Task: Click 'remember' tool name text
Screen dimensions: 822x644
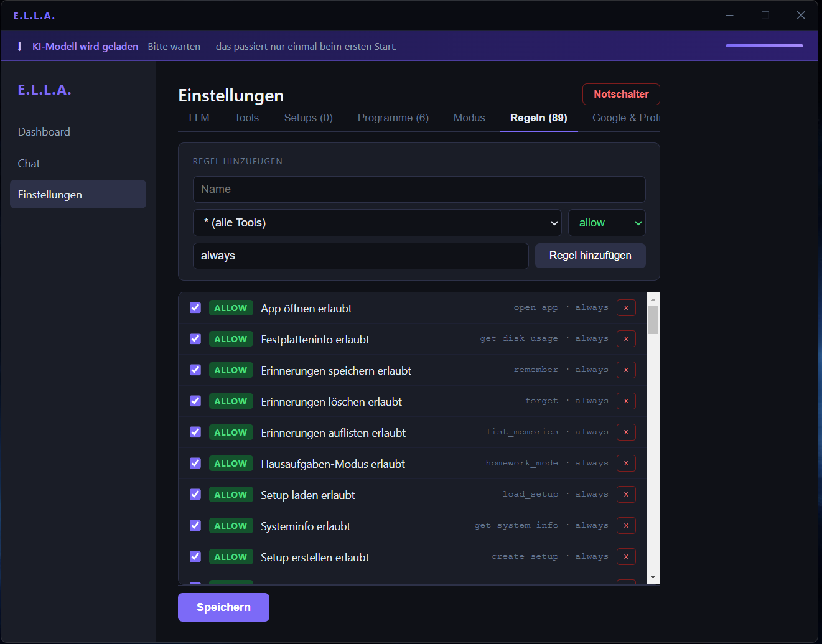Action: (x=536, y=370)
